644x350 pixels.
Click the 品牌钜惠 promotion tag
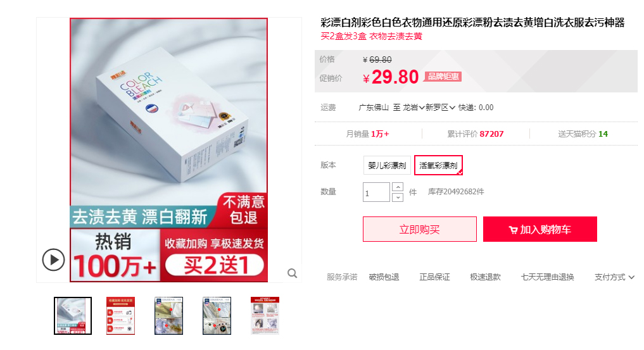(443, 77)
